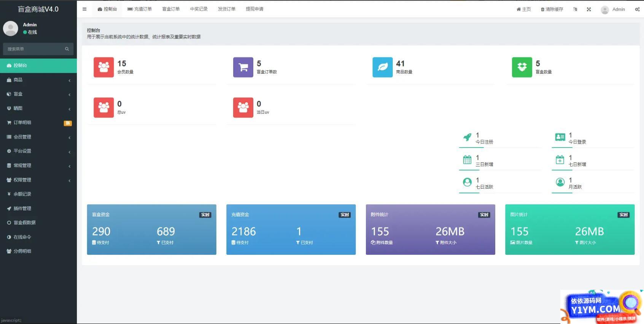This screenshot has width=644, height=324.
Task: Click the 今日登录 ID card icon
Action: [560, 137]
